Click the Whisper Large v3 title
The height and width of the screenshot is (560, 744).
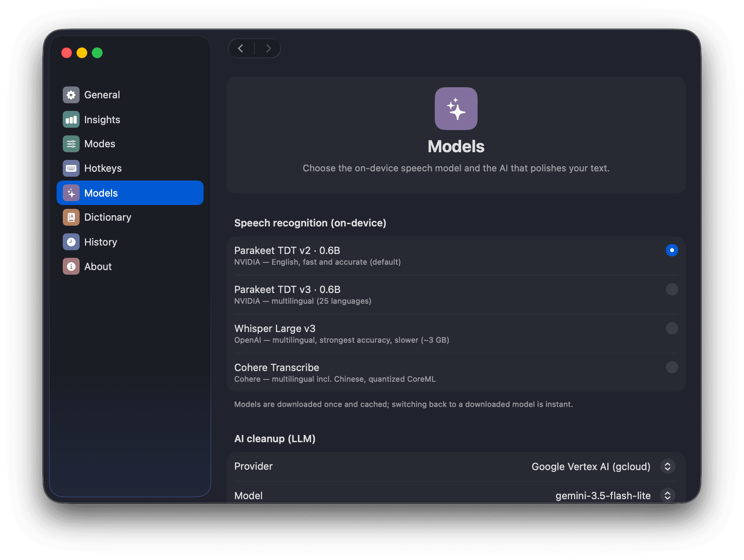(275, 329)
